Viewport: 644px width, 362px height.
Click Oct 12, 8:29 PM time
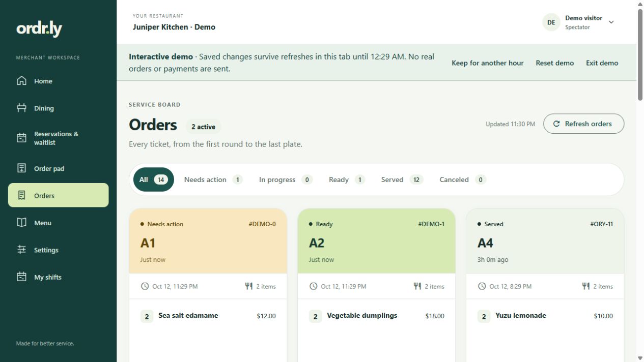510,286
